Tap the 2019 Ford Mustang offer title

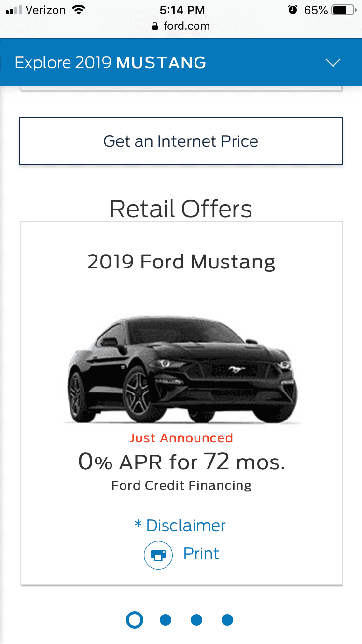click(x=181, y=262)
